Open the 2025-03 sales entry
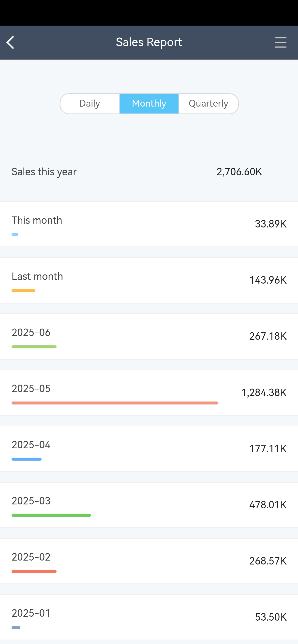 pos(149,505)
